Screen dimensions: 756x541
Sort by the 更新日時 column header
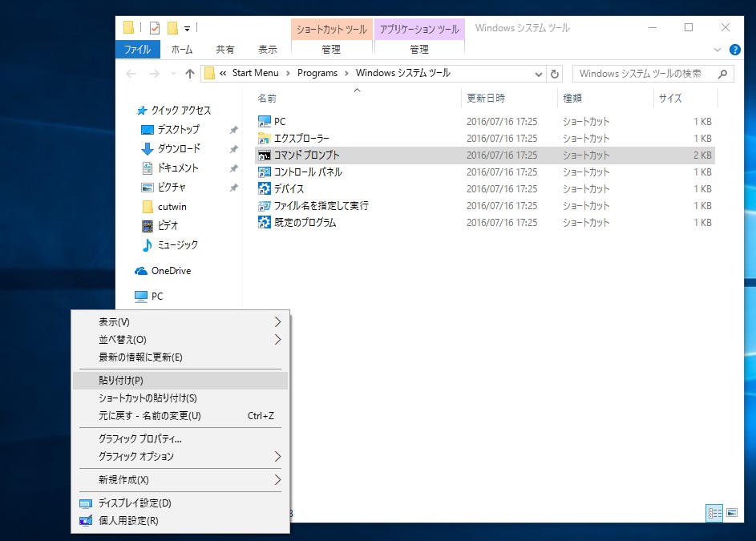[x=486, y=99]
